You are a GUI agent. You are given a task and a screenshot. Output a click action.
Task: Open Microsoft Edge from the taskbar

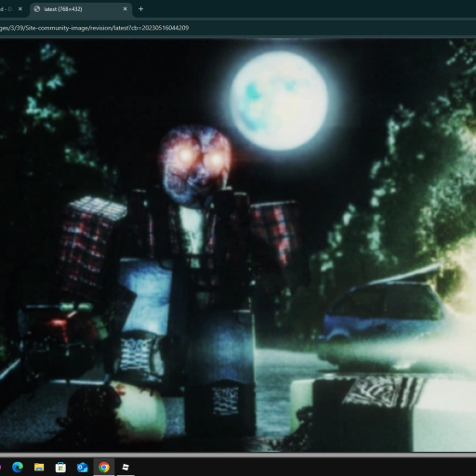[x=18, y=467]
